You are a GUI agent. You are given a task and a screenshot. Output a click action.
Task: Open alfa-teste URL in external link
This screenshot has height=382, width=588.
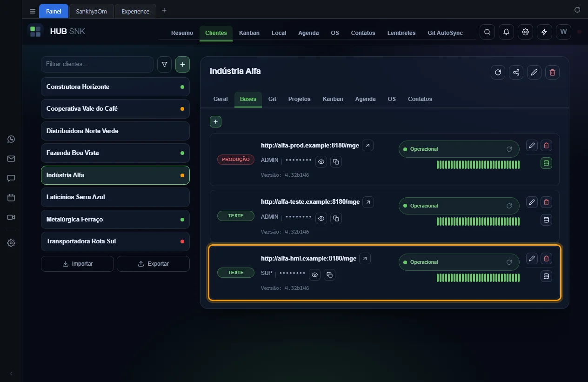368,202
